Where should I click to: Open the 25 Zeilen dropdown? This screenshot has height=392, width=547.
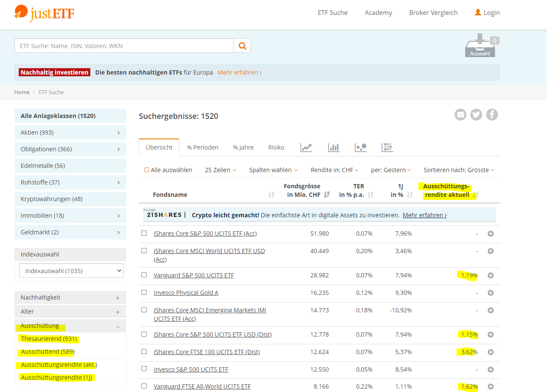(x=221, y=170)
